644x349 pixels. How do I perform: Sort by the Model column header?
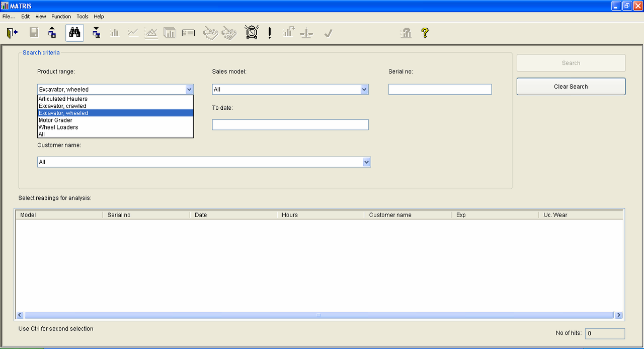[x=59, y=215]
